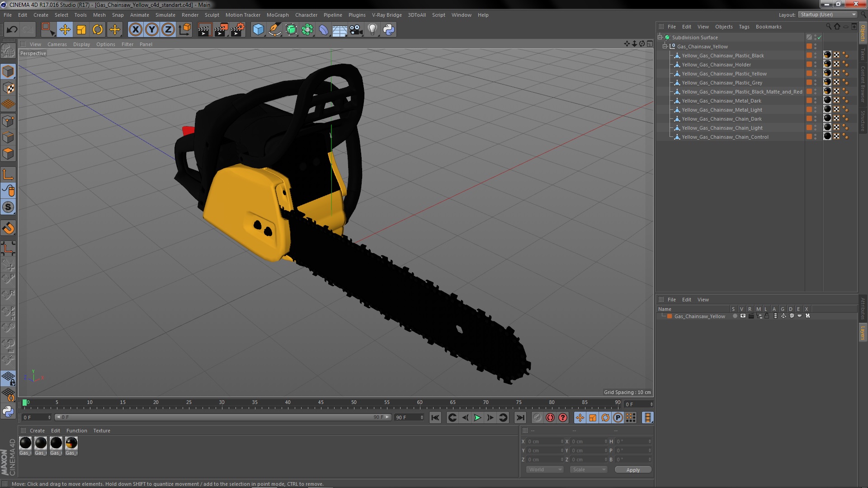The image size is (868, 488).
Task: Open Edit Render Settings icon
Action: 238,30
